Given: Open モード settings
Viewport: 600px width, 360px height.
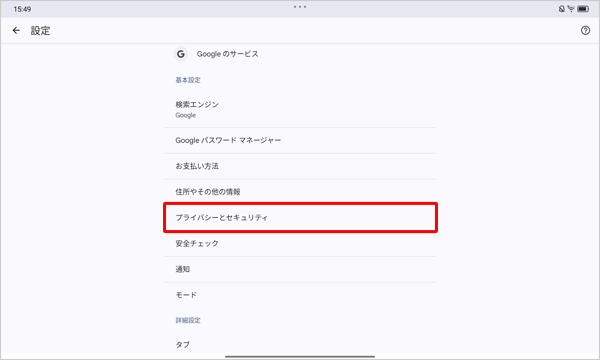Looking at the screenshot, I should (300, 295).
